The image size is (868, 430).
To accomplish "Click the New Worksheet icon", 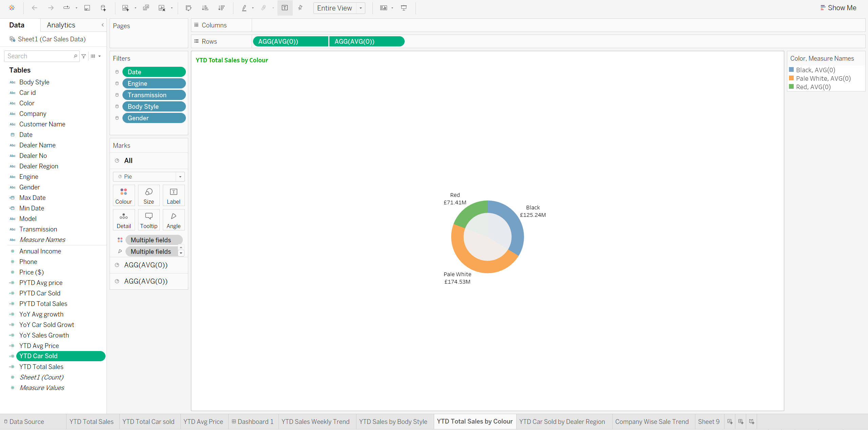I will tap(126, 8).
